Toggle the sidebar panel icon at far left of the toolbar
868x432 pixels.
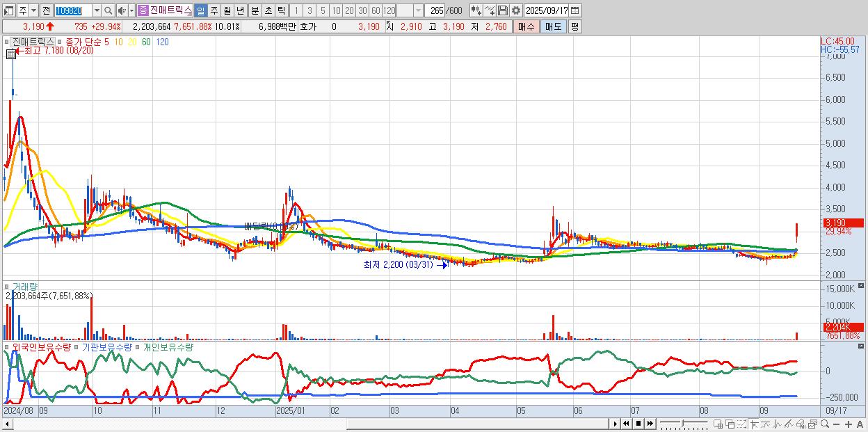(x=10, y=10)
